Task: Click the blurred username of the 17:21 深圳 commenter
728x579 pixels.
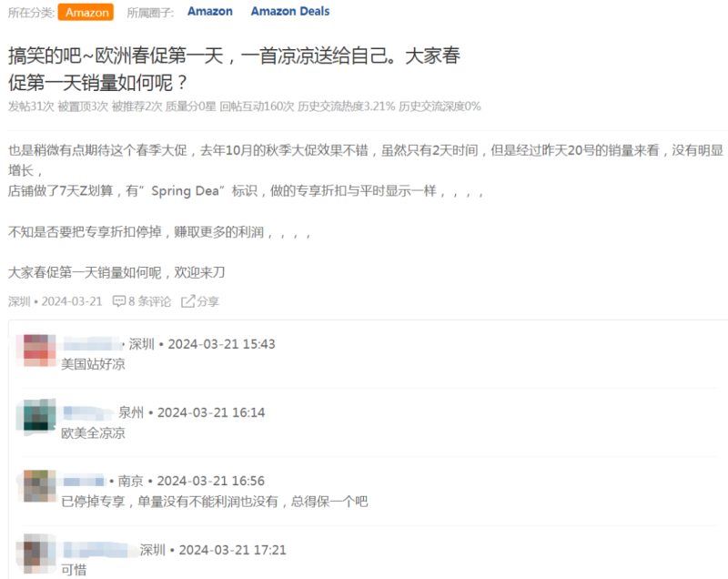Action: point(98,550)
